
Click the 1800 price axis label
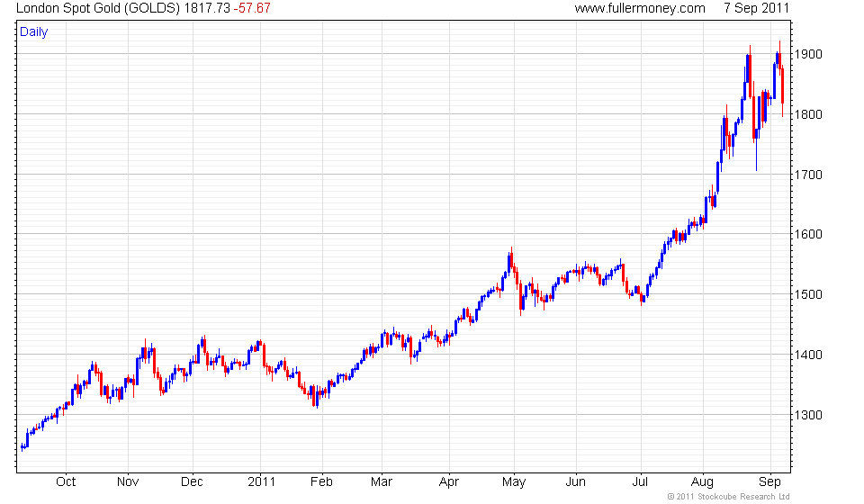click(x=808, y=114)
